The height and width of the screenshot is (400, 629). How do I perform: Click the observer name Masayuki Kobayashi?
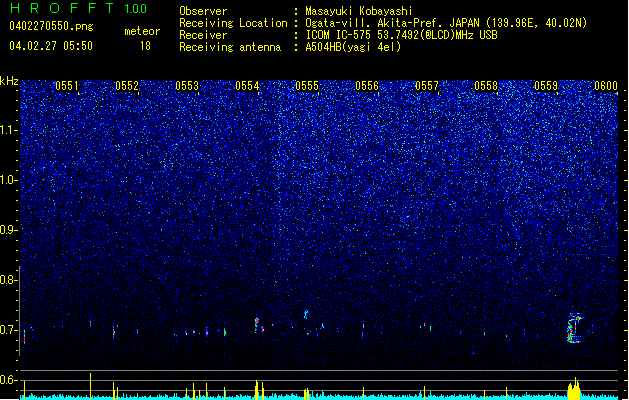(x=359, y=11)
